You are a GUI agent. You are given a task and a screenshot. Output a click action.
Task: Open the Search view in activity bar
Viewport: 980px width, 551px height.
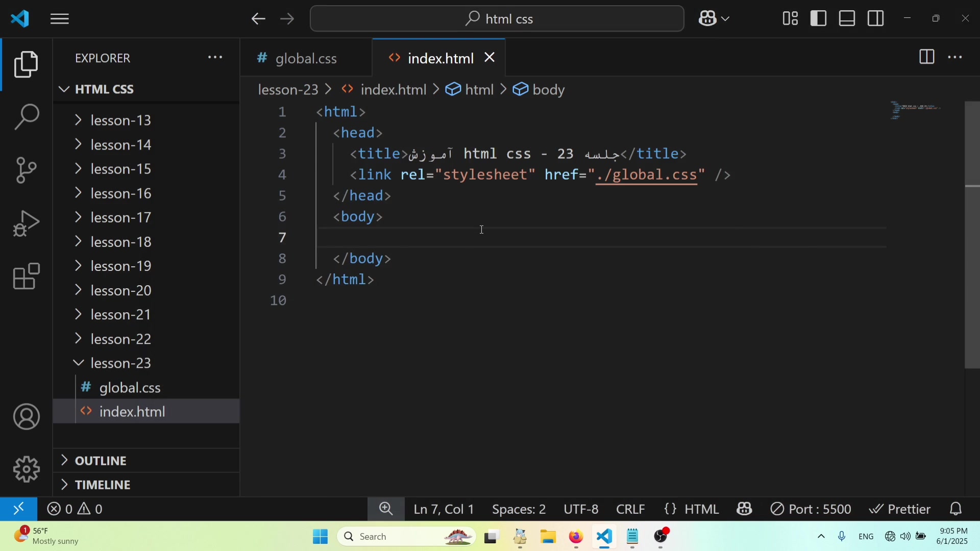(x=27, y=117)
